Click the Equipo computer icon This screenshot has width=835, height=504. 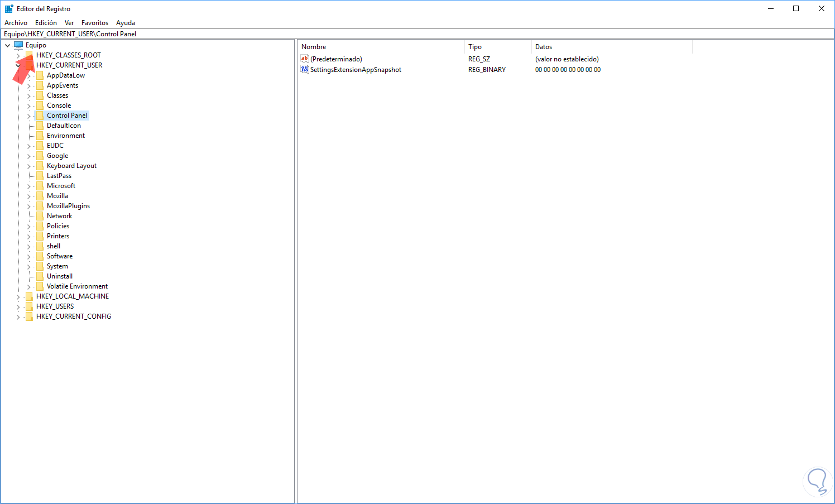[x=18, y=45]
